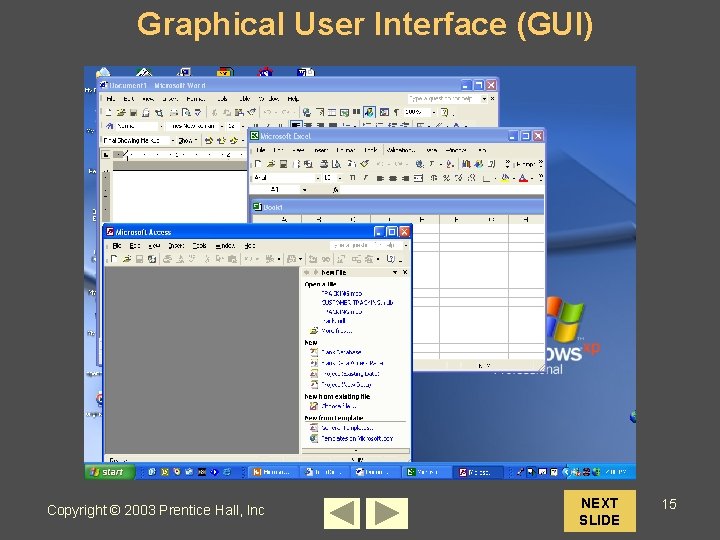Click the A1 Name Box in Excel
Viewport: 720px width, 540px height.
click(x=275, y=190)
